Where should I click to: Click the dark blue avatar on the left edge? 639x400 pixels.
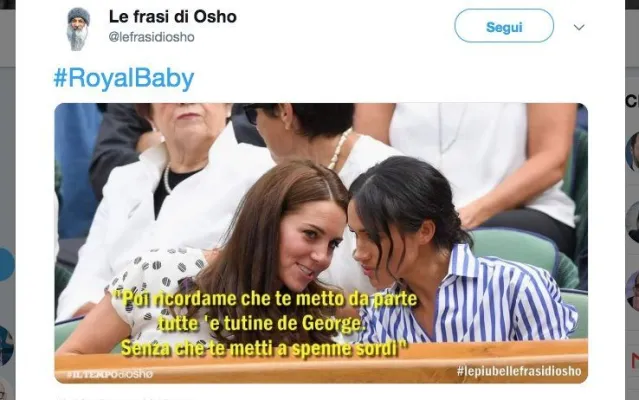[7, 345]
